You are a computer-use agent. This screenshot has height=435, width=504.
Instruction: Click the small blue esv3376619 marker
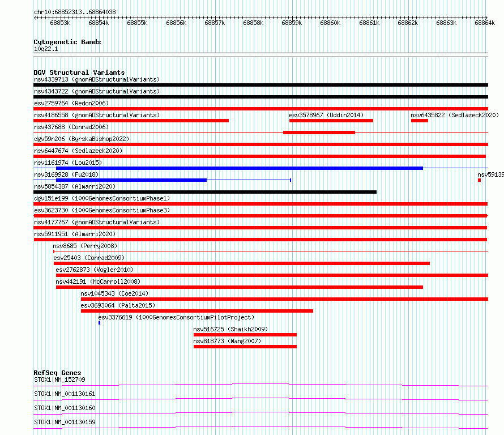[99, 323]
